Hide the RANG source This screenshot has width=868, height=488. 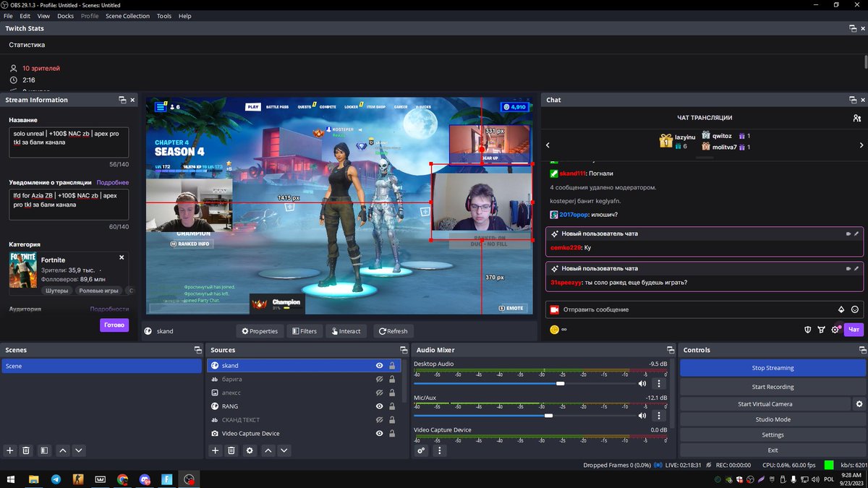click(x=379, y=406)
